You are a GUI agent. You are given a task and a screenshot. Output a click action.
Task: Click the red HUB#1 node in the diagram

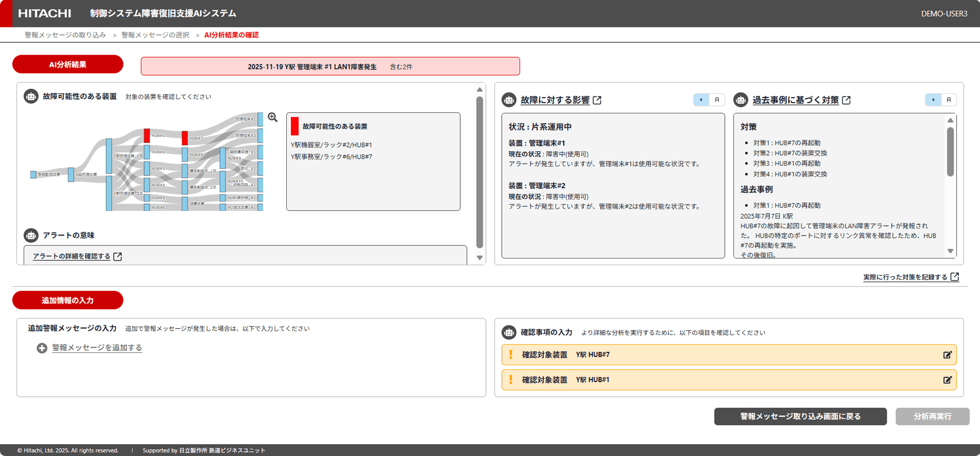pos(147,136)
